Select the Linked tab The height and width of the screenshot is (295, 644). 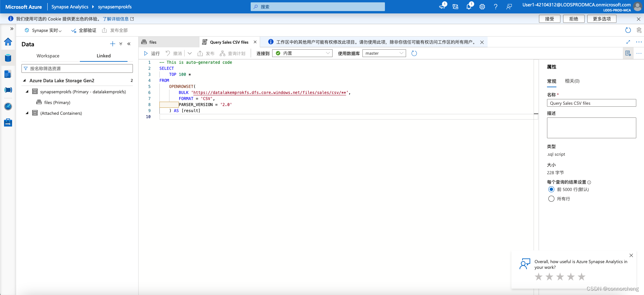coord(104,56)
